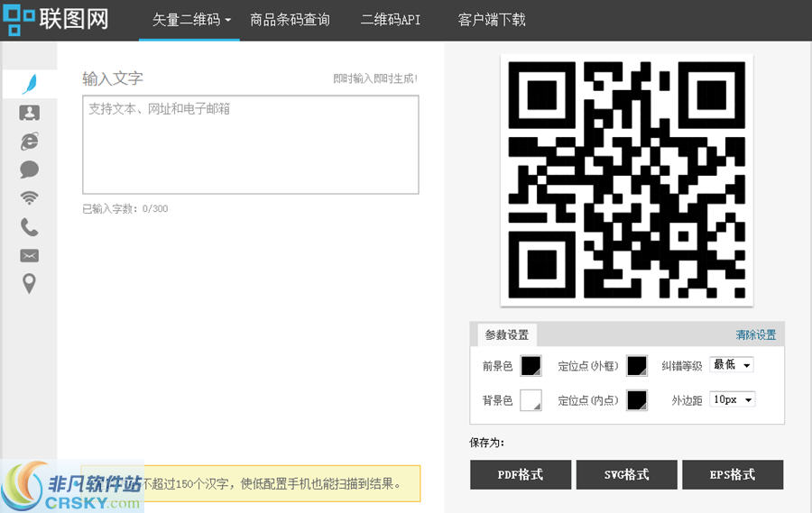
Task: Click the 清除设置 link
Action: (x=755, y=334)
